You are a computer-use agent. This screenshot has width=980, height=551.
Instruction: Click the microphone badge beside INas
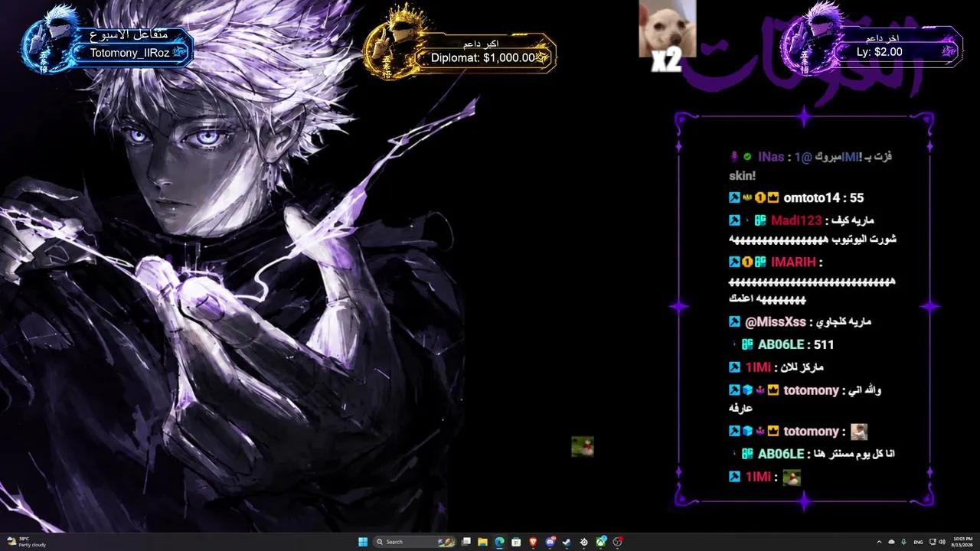point(734,157)
